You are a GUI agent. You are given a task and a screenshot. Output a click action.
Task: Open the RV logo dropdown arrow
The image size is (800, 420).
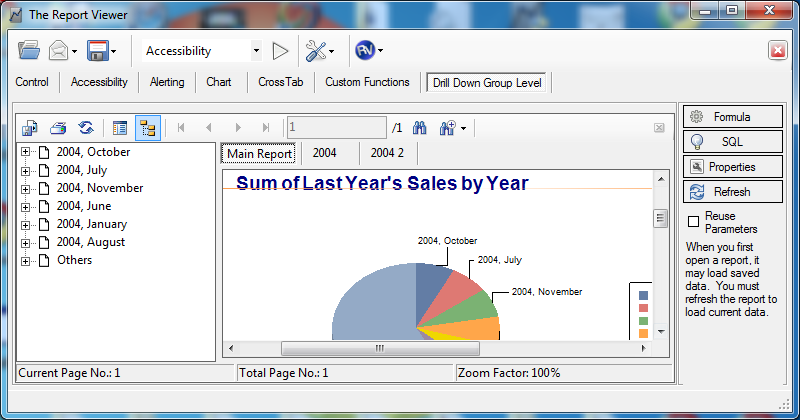(x=381, y=51)
